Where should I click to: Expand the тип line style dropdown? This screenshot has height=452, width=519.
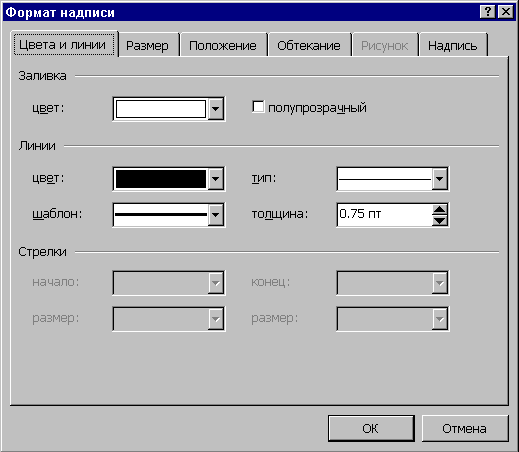(x=440, y=179)
